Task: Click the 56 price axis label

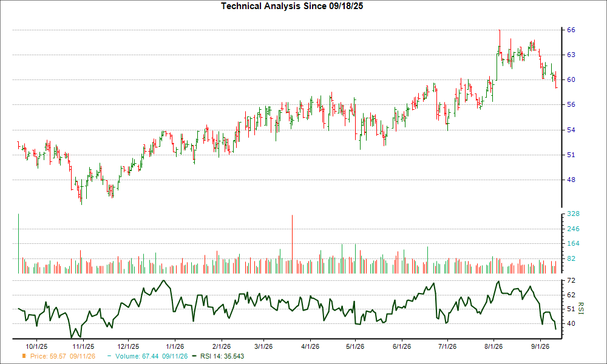Action: (571, 104)
